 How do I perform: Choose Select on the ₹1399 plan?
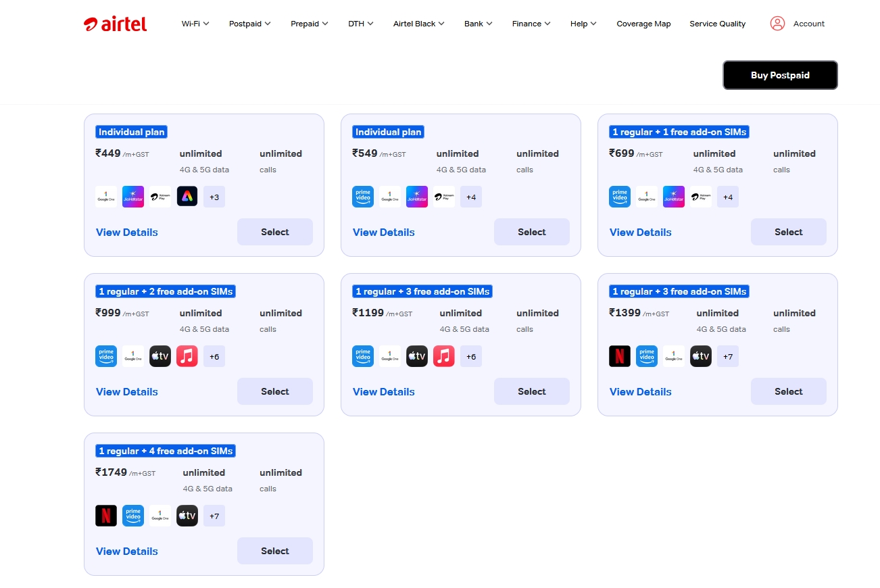click(x=789, y=391)
